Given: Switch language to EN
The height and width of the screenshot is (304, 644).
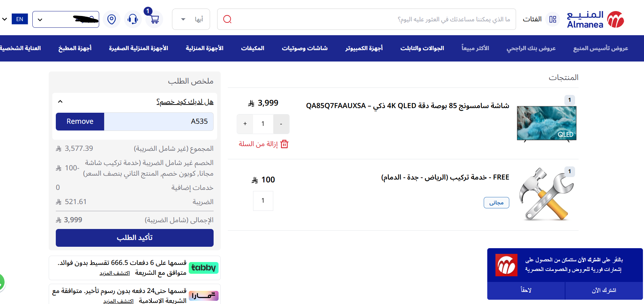Looking at the screenshot, I should coord(20,19).
